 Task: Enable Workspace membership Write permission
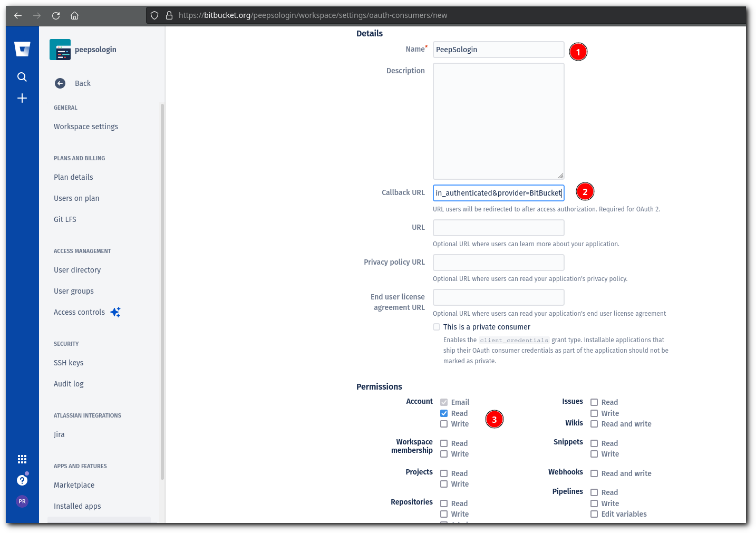[444, 454]
